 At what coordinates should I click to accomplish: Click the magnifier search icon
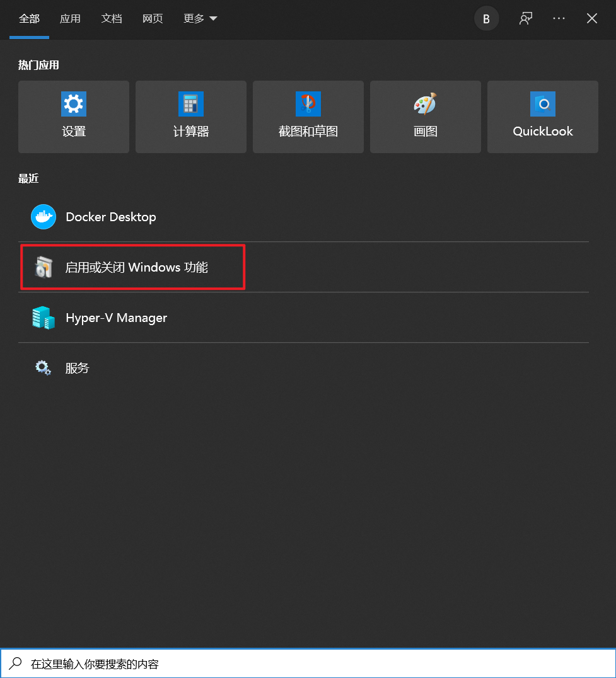pyautogui.click(x=16, y=664)
